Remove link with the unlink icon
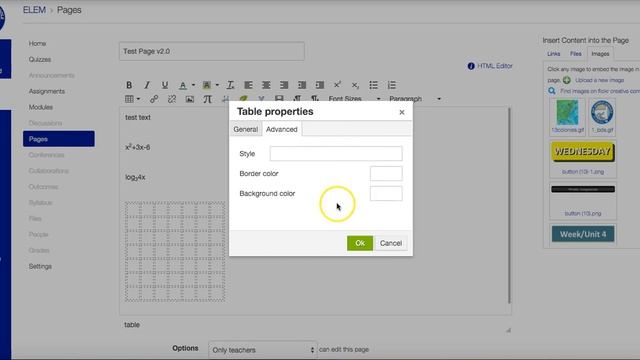640x360 pixels. pos(172,99)
